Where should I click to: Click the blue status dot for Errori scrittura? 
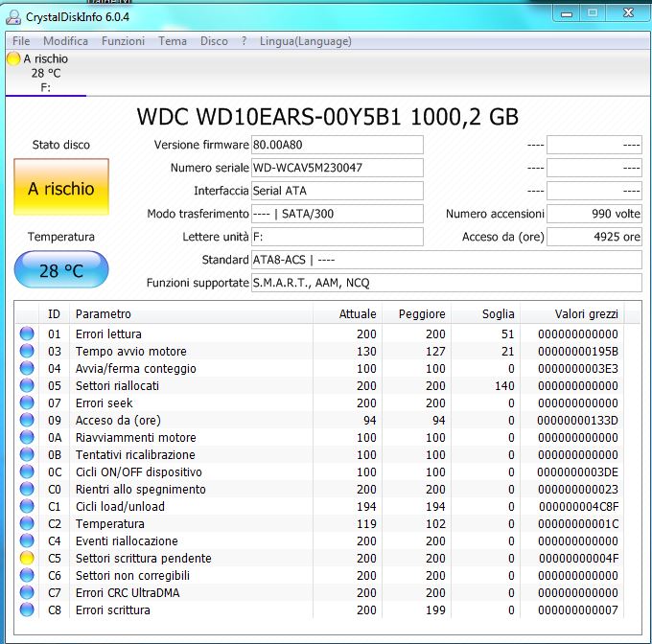point(27,609)
